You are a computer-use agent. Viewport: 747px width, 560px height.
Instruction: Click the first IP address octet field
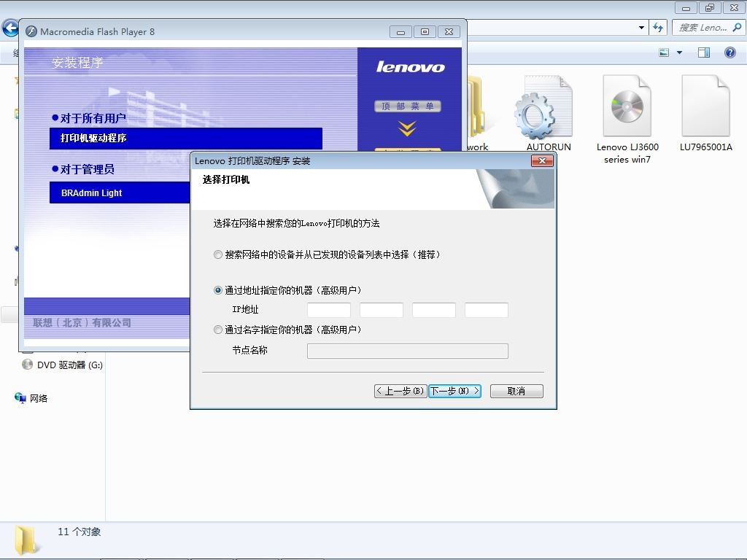[x=329, y=310]
